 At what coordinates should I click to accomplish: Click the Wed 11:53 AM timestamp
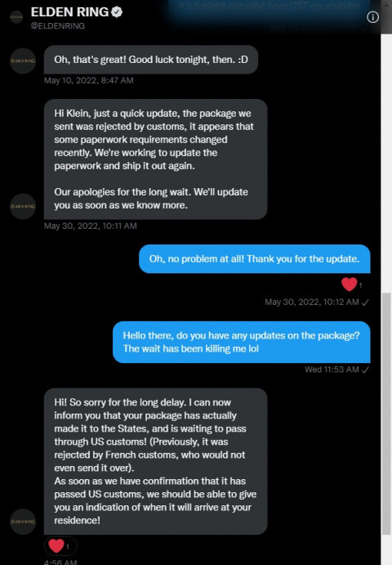tap(332, 370)
